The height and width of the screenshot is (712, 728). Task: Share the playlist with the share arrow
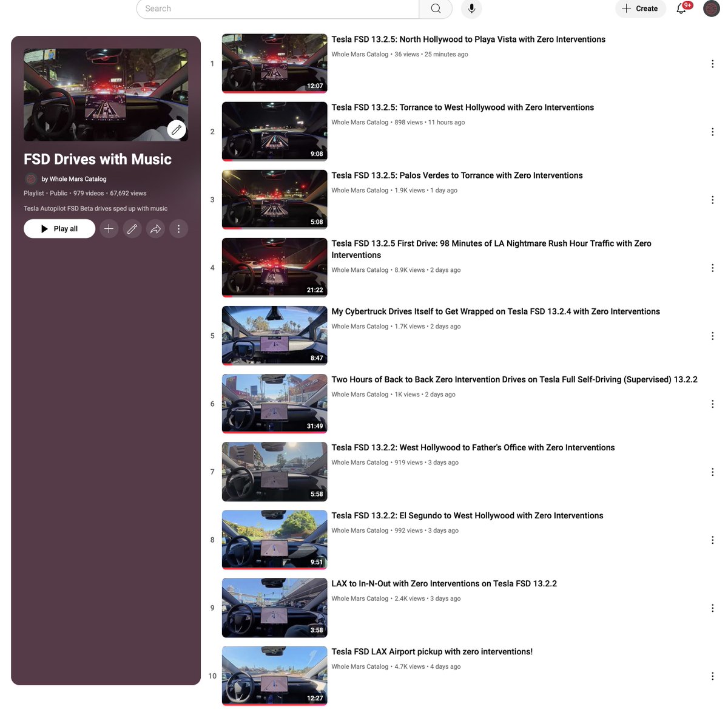(x=155, y=228)
